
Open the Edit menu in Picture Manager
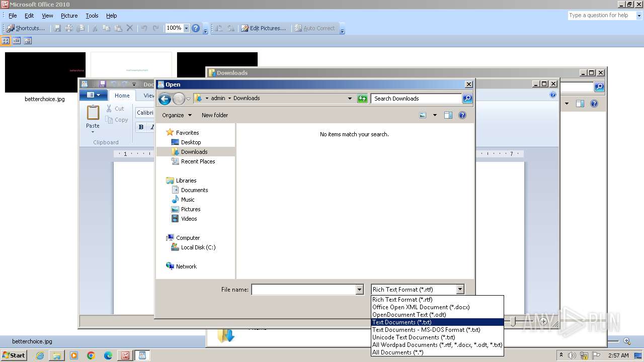(29, 16)
